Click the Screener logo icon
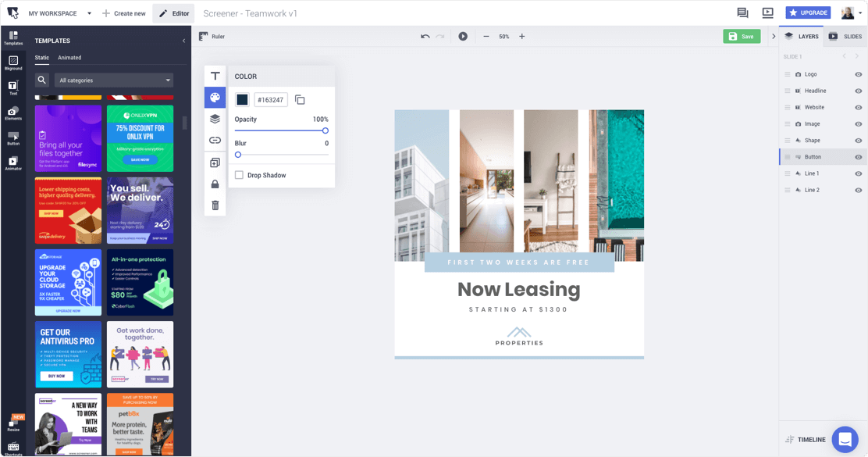The width and height of the screenshot is (868, 457). (x=12, y=12)
